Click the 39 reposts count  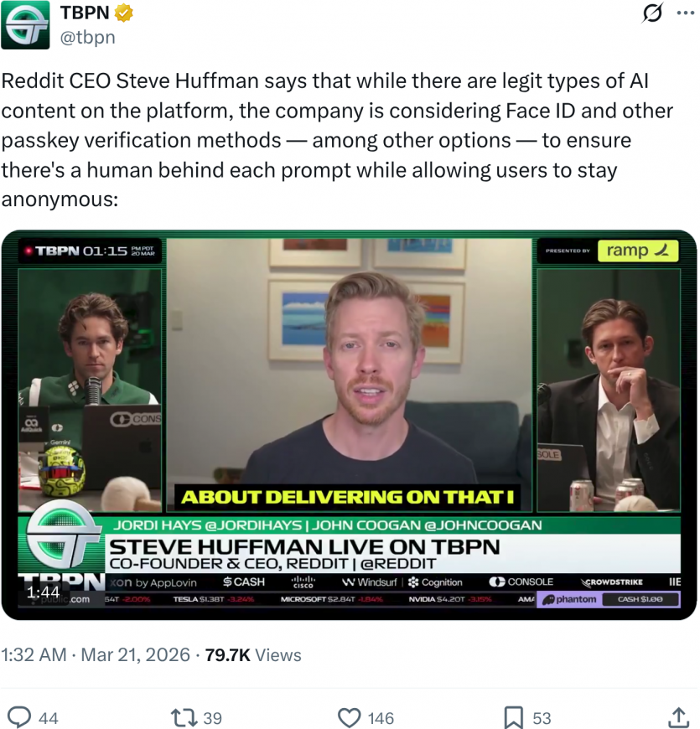tap(213, 718)
